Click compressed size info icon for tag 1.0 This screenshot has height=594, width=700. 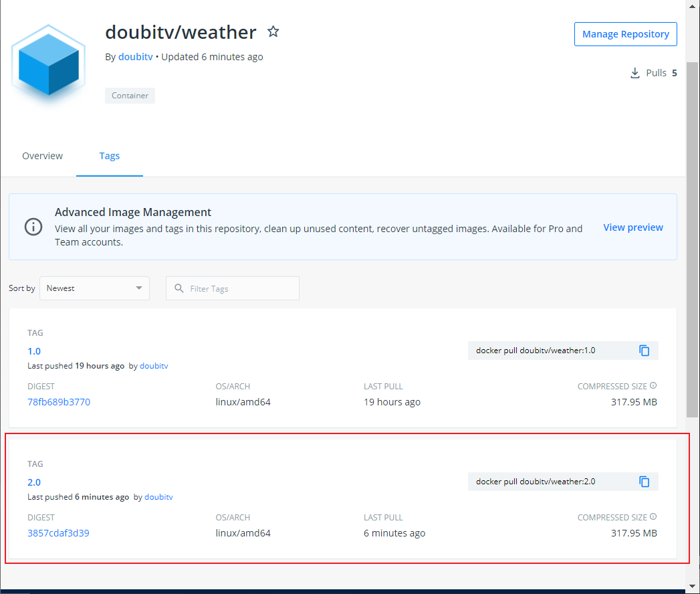click(x=653, y=386)
